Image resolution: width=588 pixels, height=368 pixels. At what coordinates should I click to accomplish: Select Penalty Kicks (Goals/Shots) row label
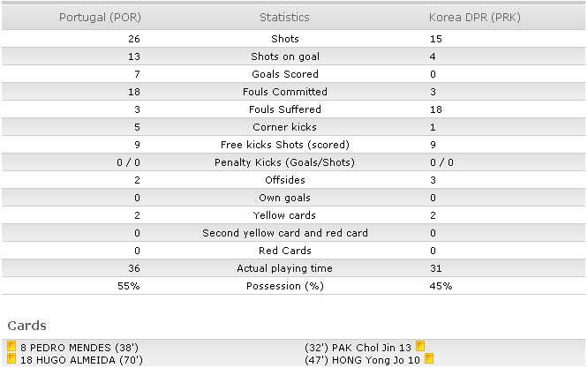284,162
